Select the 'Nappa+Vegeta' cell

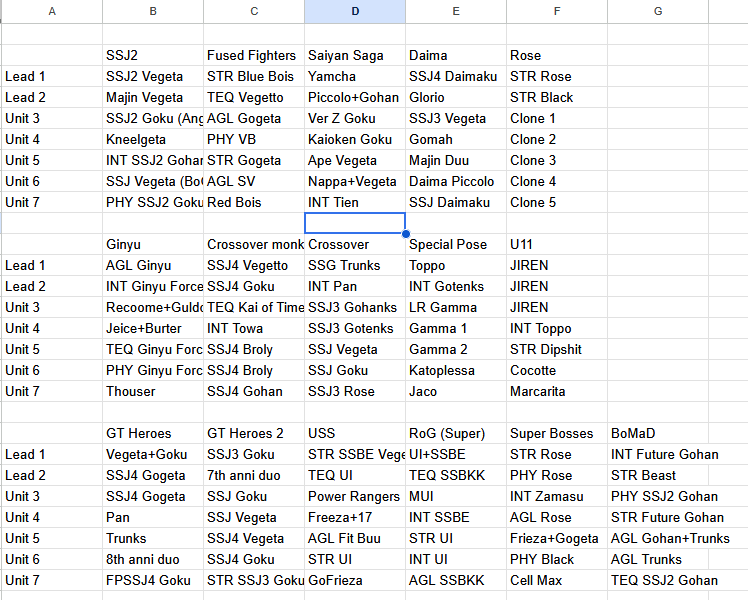[x=355, y=181]
